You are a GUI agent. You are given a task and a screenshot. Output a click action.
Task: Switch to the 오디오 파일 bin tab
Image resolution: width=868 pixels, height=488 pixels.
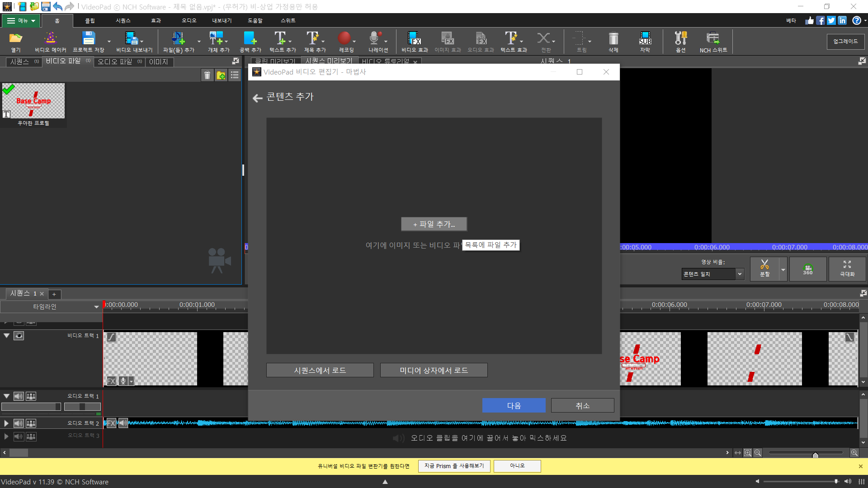115,61
